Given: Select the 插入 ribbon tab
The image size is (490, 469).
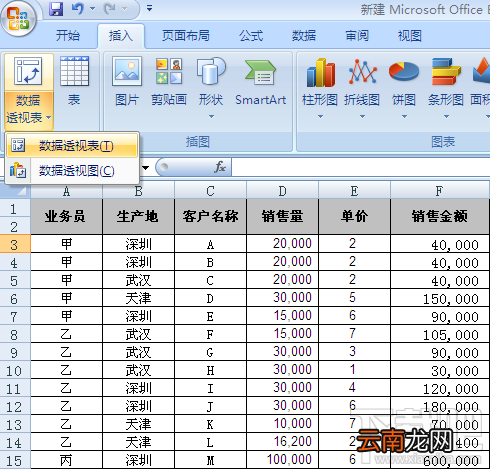Looking at the screenshot, I should [x=121, y=36].
